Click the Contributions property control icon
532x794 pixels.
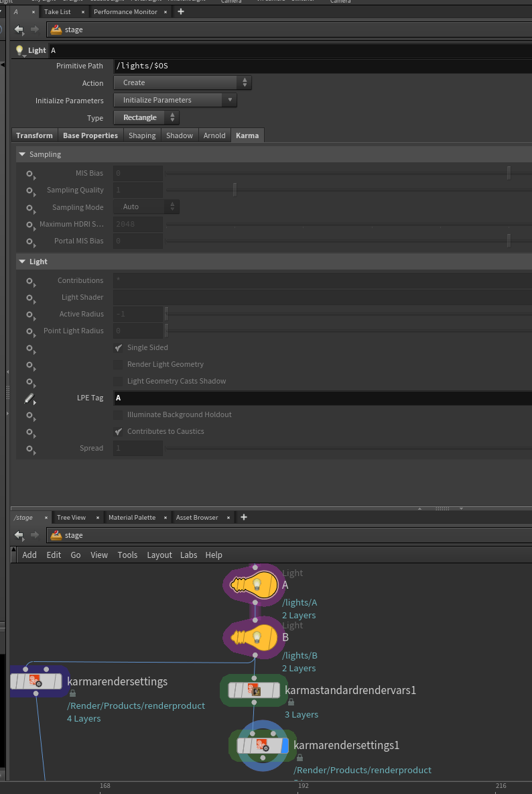[x=30, y=282]
